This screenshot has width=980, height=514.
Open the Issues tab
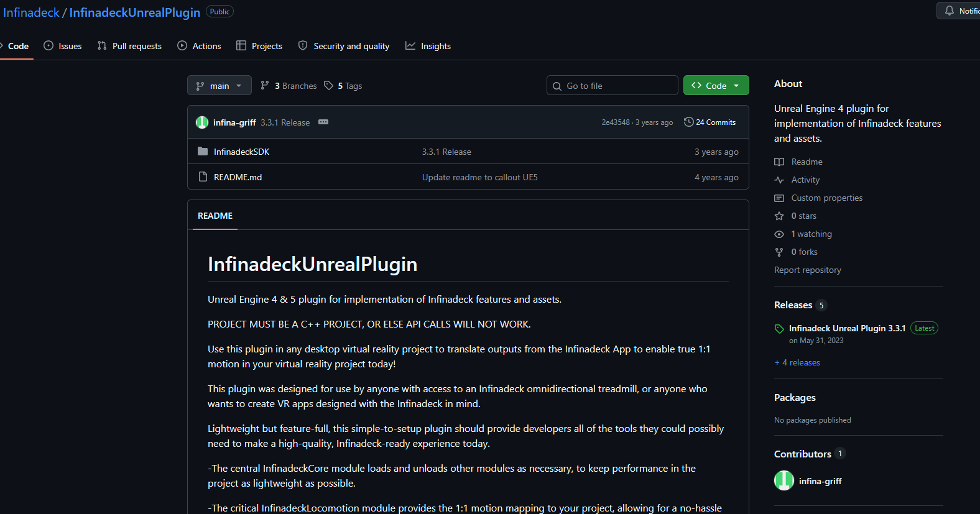pyautogui.click(x=63, y=46)
